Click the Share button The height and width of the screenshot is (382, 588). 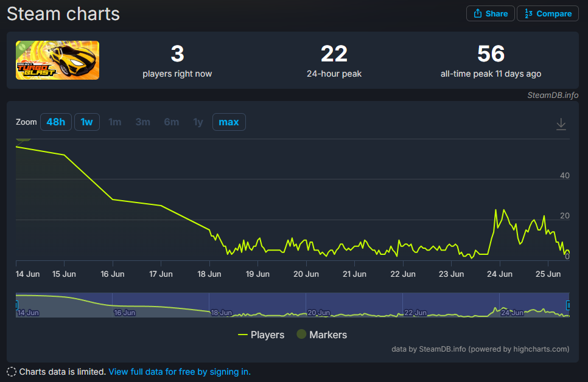pos(490,13)
